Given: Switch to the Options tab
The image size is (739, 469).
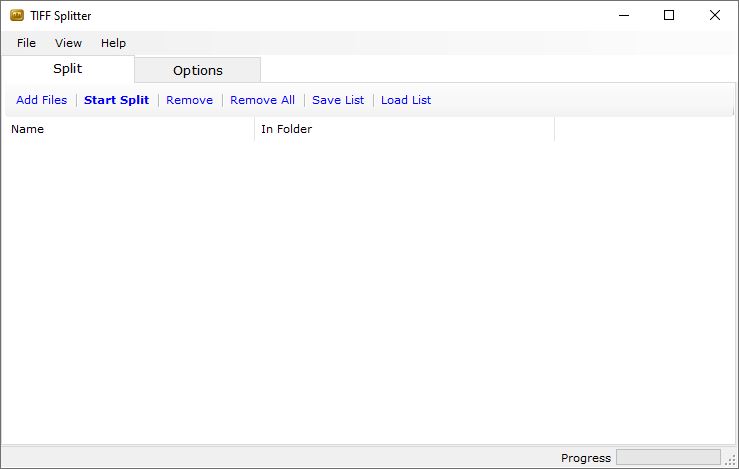Looking at the screenshot, I should 197,70.
